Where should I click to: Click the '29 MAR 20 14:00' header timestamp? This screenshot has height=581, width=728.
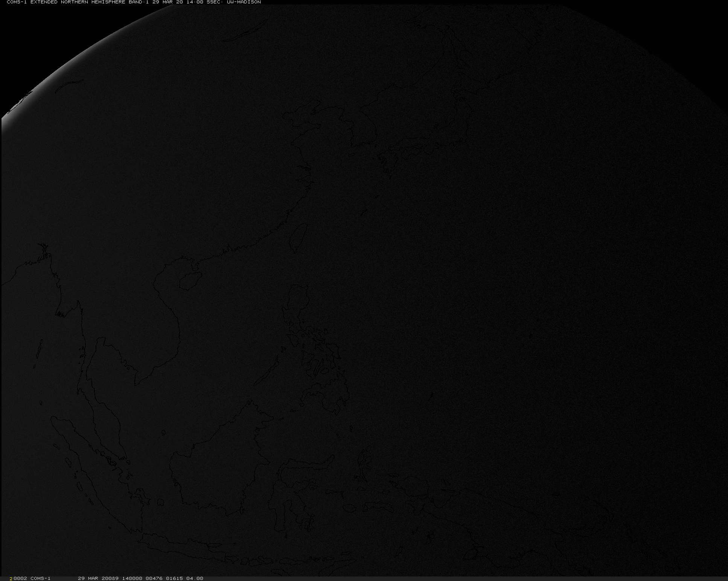[178, 2]
